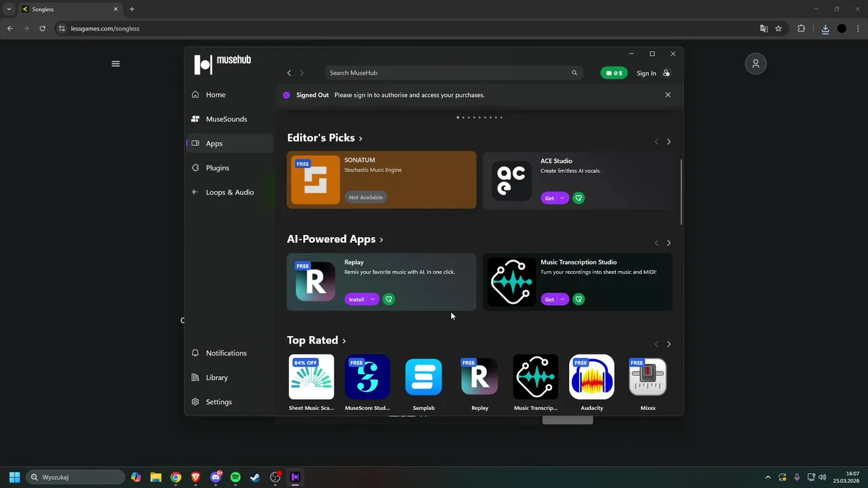Show next Top Rated items
The width and height of the screenshot is (868, 488).
coord(669,344)
